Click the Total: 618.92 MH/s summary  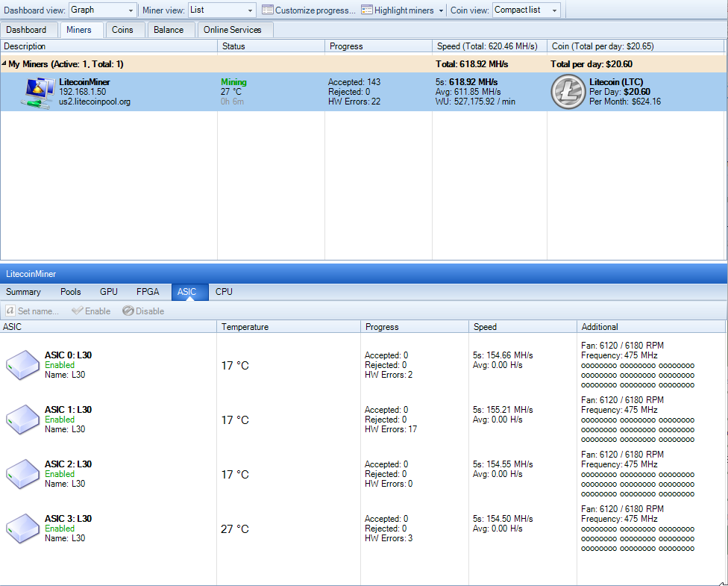[x=471, y=64]
